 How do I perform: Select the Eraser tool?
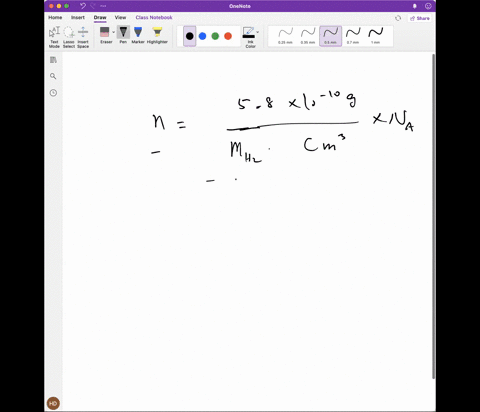click(x=105, y=35)
